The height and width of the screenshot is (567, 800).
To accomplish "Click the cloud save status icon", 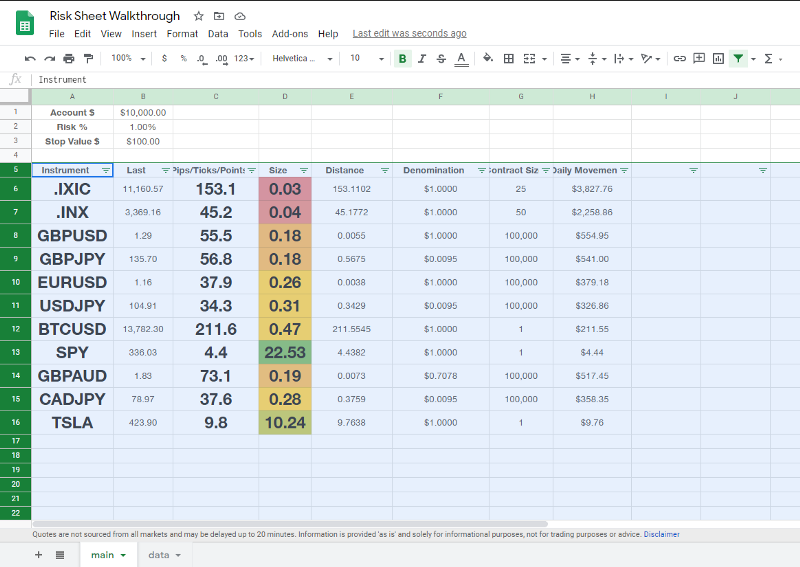I will coord(240,16).
